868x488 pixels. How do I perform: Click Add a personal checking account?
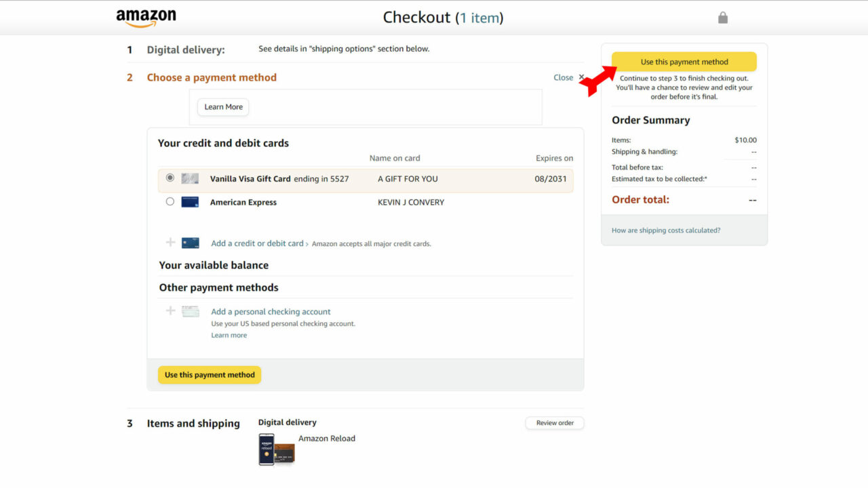click(x=270, y=311)
